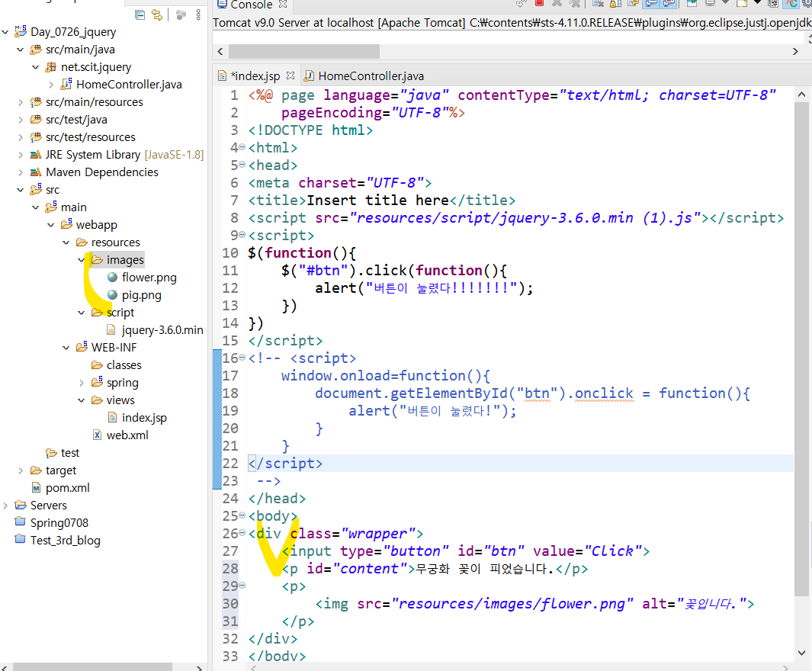Click the pom.xml Maven file icon
Screen dimensions: 812x671
click(x=36, y=488)
